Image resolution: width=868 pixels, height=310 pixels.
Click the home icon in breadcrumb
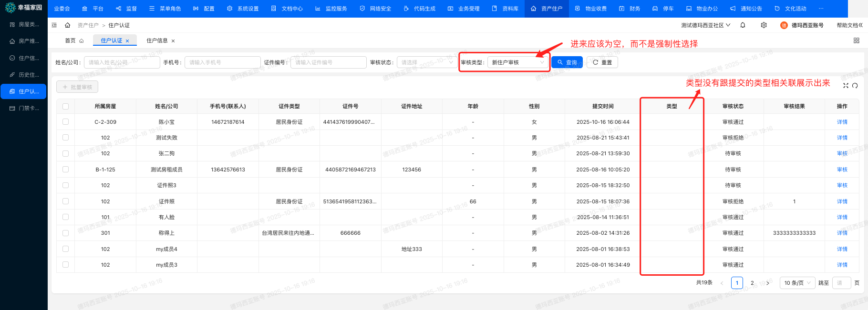[x=68, y=25]
